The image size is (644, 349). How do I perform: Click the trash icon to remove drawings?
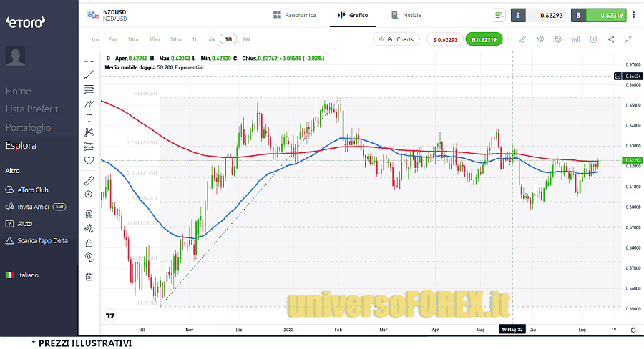[89, 276]
